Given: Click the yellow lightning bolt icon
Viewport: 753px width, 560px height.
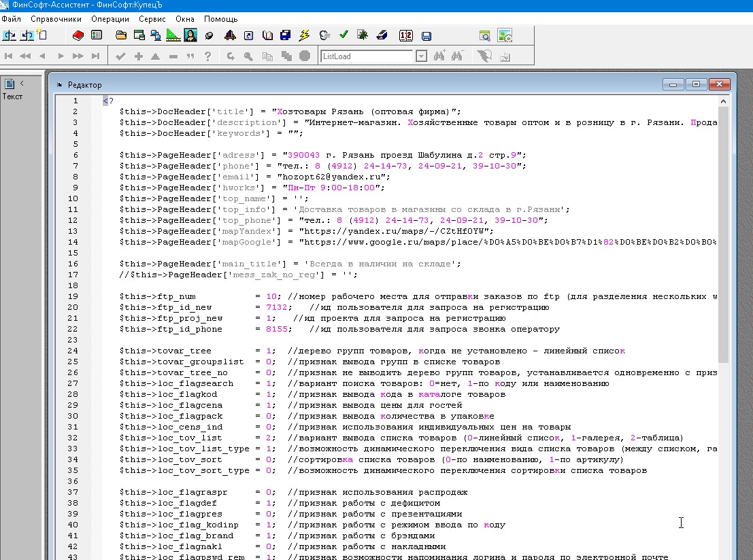Looking at the screenshot, I should (304, 35).
